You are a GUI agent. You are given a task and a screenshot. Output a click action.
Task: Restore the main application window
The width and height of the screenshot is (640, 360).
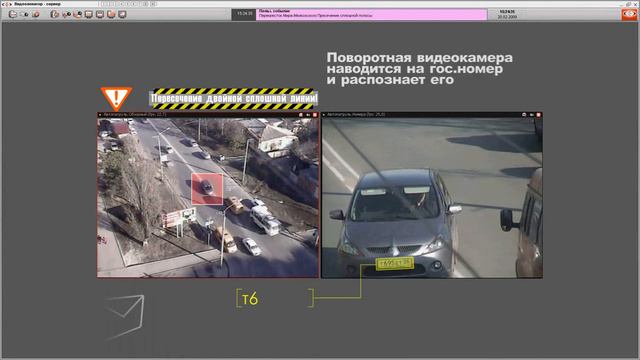pyautogui.click(x=629, y=4)
